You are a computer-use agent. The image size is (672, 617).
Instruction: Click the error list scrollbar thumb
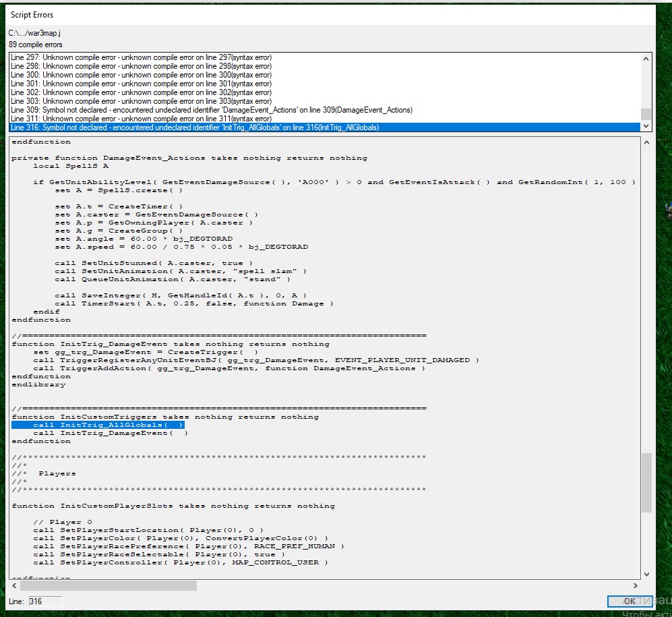pos(646,114)
